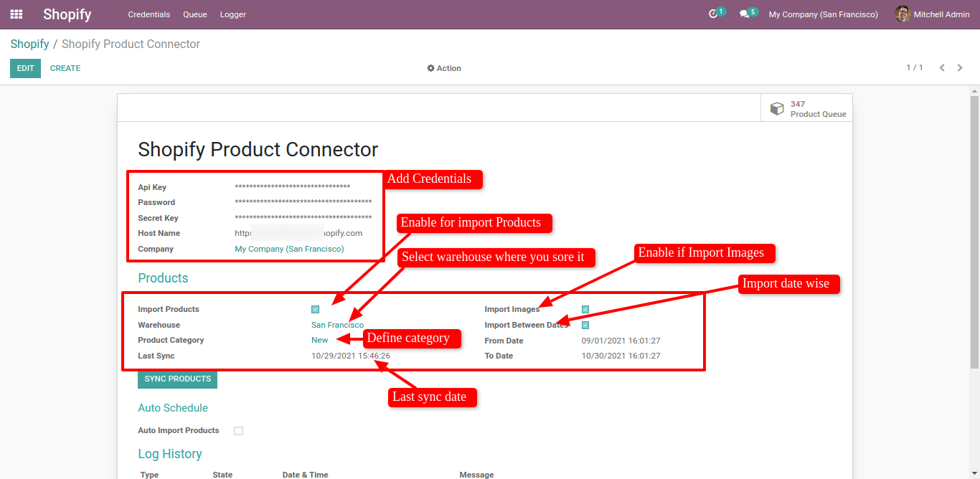
Task: Open the 347 Product Queue stat button
Action: pyautogui.click(x=807, y=108)
